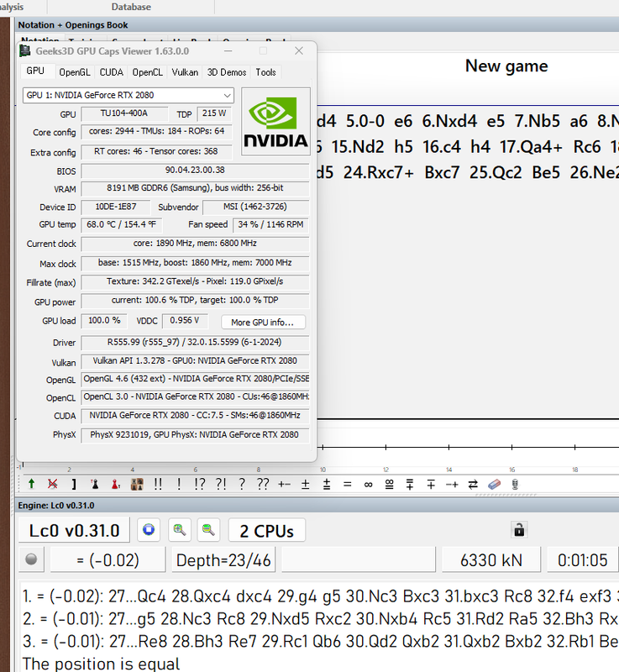Click the red crossed-out delete variation icon
This screenshot has width=619, height=672.
click(52, 485)
